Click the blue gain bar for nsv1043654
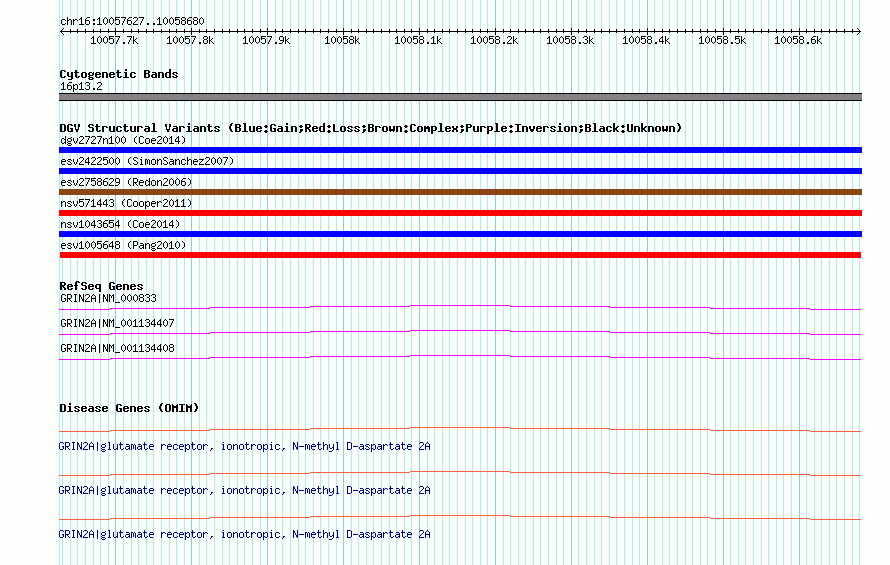 460,234
